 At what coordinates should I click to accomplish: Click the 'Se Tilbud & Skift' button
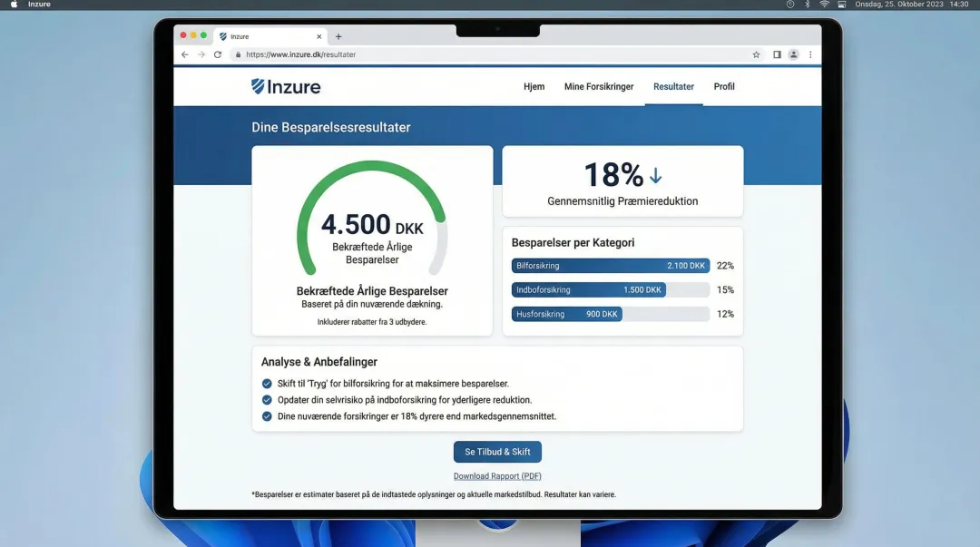click(497, 451)
